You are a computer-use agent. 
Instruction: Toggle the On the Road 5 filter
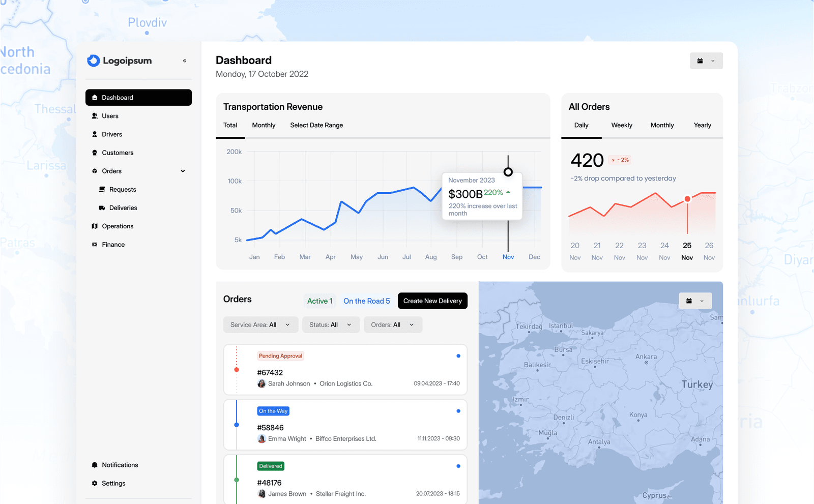pyautogui.click(x=367, y=301)
